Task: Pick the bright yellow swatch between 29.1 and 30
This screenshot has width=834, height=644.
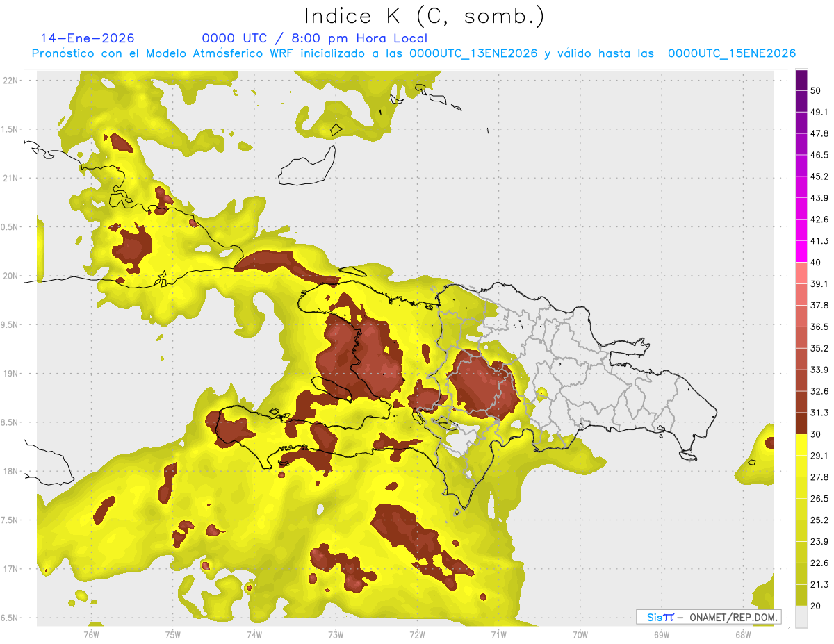Action: [801, 445]
